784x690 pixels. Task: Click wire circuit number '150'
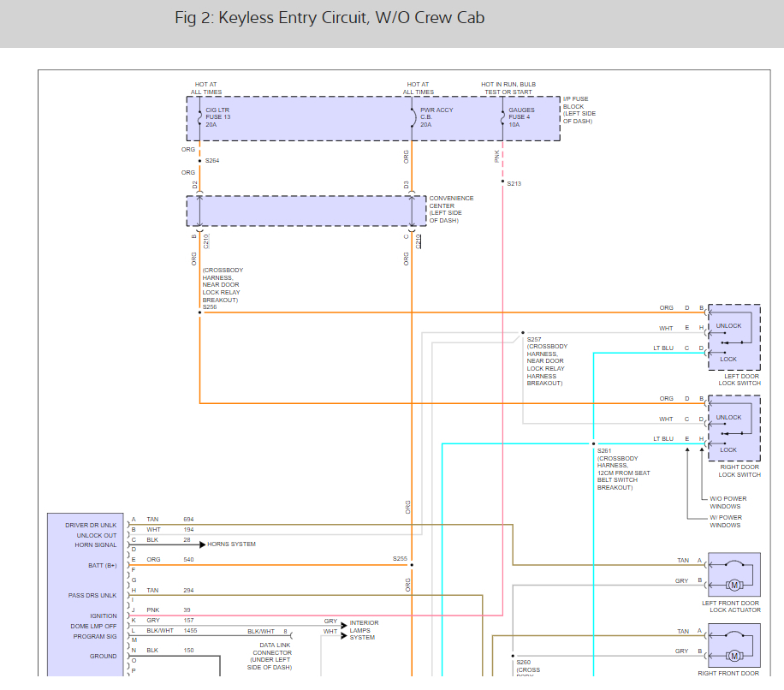[x=188, y=650]
